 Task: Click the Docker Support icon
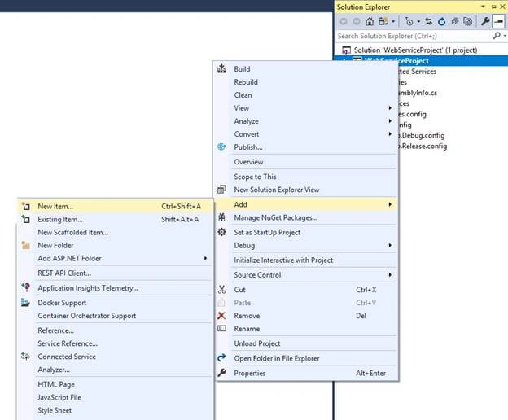point(25,303)
